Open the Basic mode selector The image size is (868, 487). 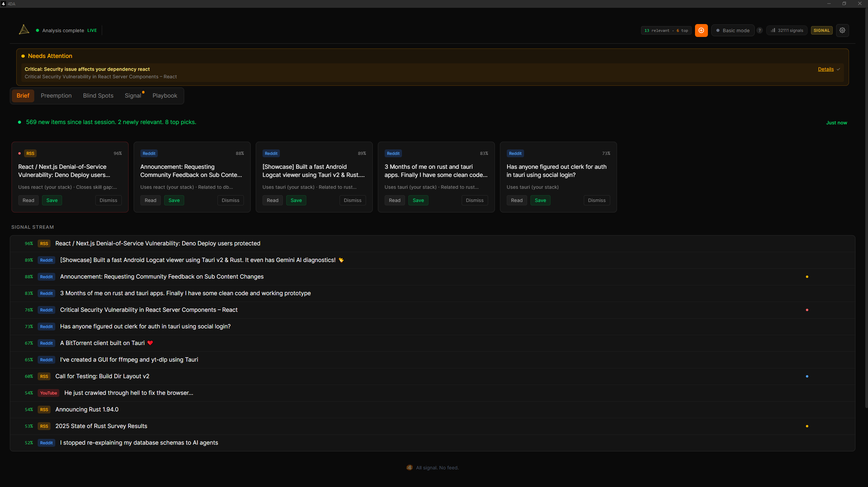click(x=733, y=30)
